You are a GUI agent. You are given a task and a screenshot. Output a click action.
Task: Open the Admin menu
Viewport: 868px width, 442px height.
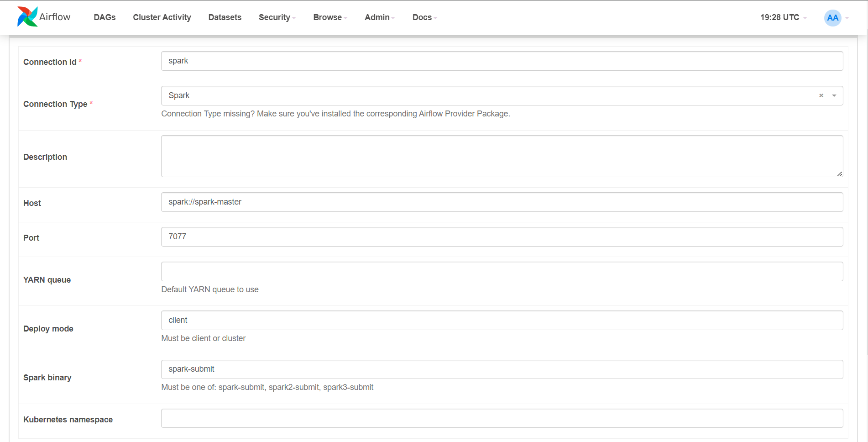point(380,17)
